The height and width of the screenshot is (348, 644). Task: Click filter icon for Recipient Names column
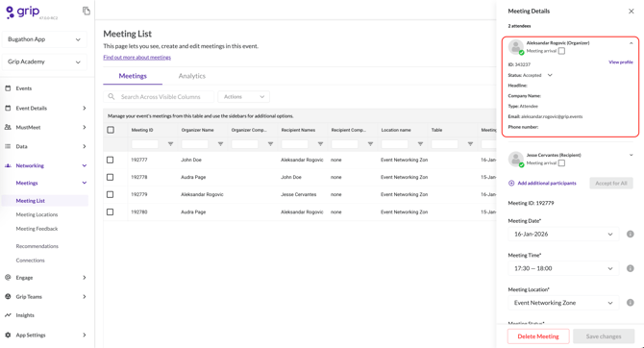[x=320, y=144]
